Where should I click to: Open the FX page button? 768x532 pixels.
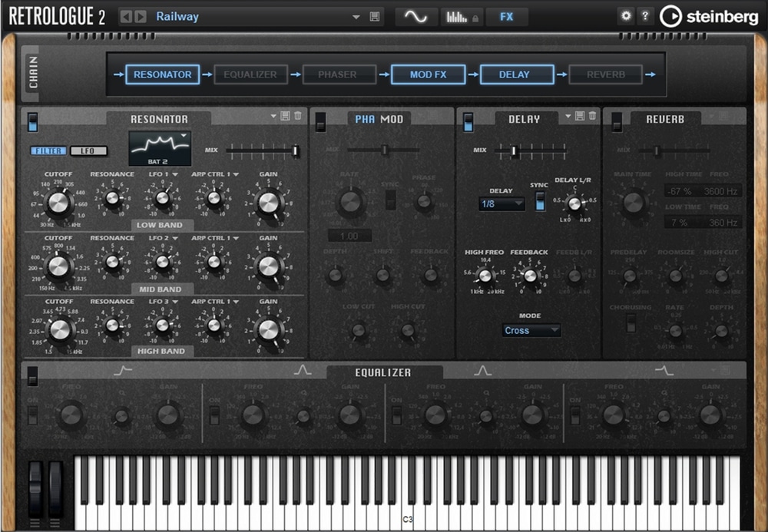tap(507, 17)
